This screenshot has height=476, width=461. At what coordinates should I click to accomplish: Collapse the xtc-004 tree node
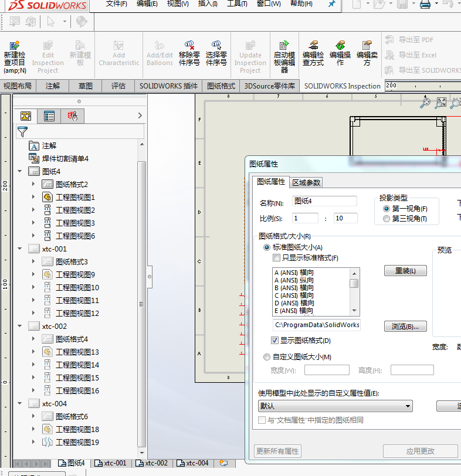20,403
